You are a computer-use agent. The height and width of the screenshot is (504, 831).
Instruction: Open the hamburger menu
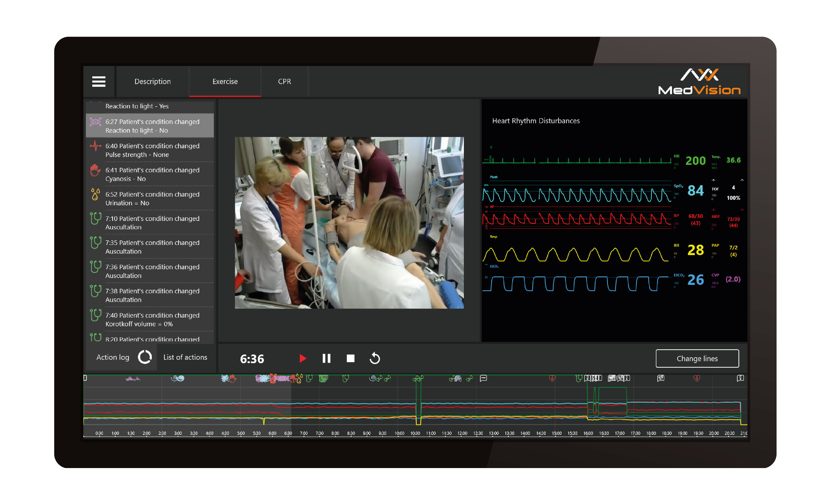98,81
